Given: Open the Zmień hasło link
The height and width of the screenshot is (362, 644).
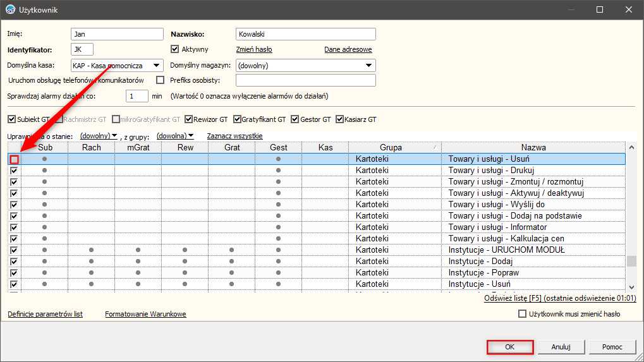Looking at the screenshot, I should (x=254, y=49).
